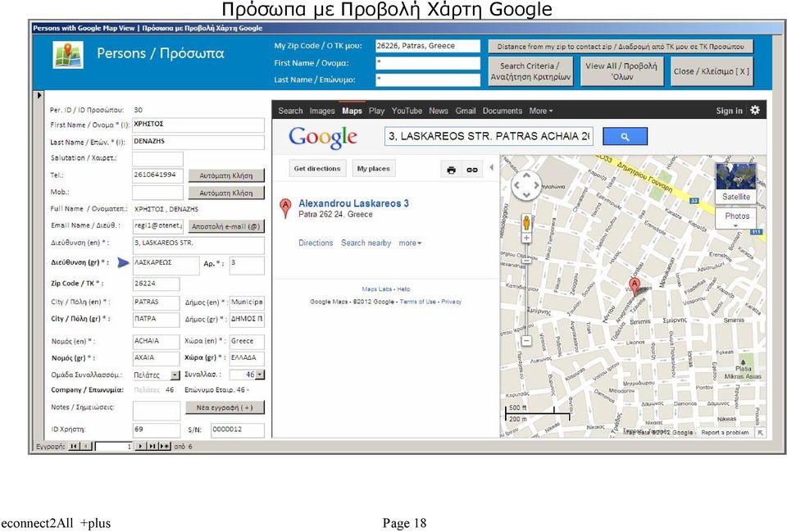Click Close / Κλείσιμο [X] button
787x532 pixels.
[x=712, y=70]
